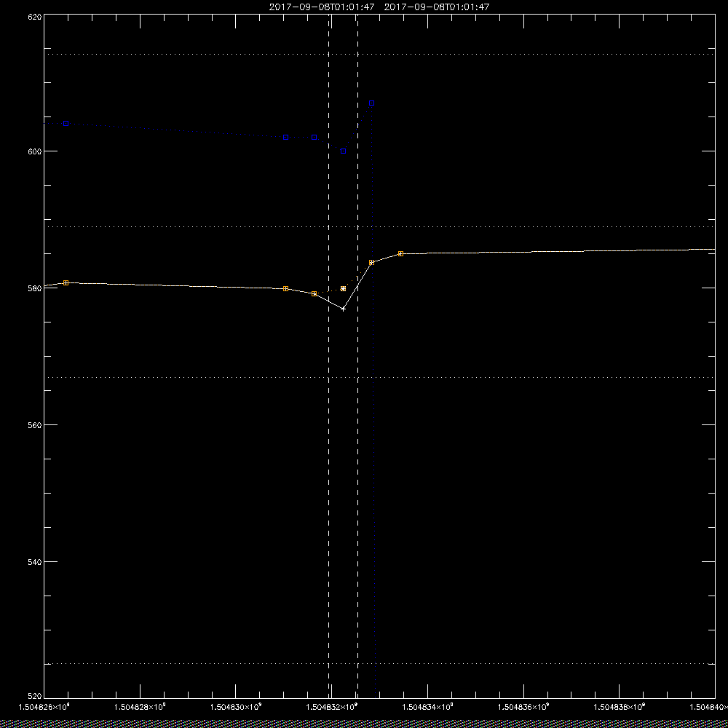728x728 pixels.
Task: Select the 600 y-axis label
Action: (x=35, y=151)
